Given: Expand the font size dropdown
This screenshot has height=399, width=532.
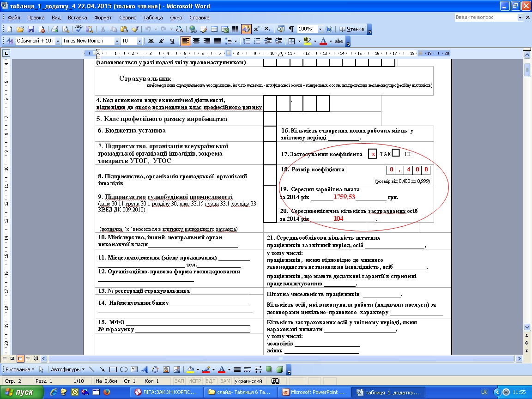Looking at the screenshot, I should [x=140, y=41].
